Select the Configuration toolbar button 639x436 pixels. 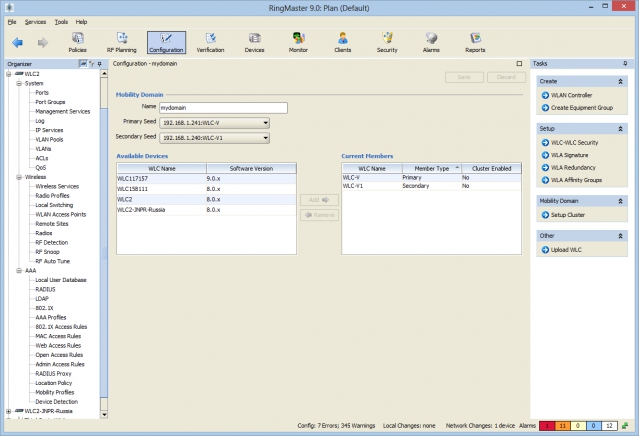click(166, 42)
